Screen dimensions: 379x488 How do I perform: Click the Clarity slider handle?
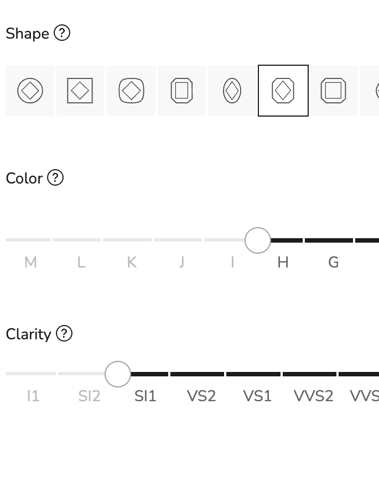(x=118, y=374)
